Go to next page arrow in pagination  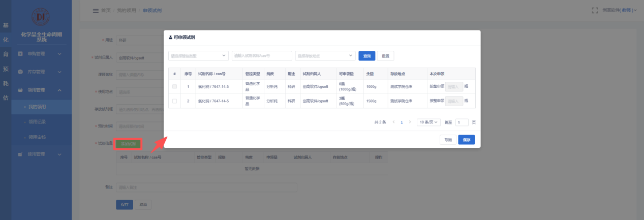tap(410, 122)
